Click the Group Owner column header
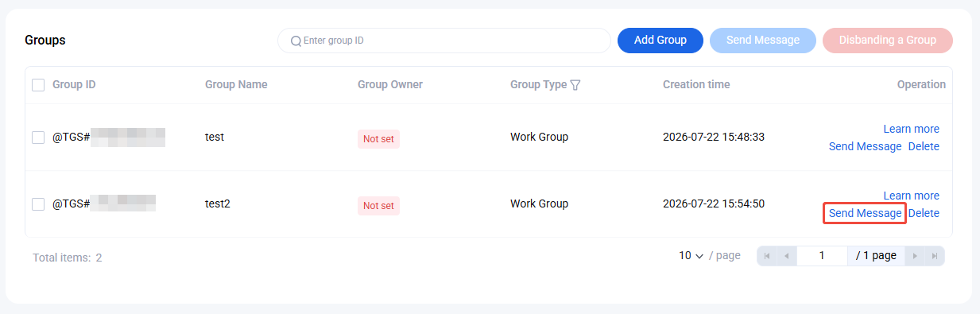The width and height of the screenshot is (980, 314). click(x=390, y=84)
